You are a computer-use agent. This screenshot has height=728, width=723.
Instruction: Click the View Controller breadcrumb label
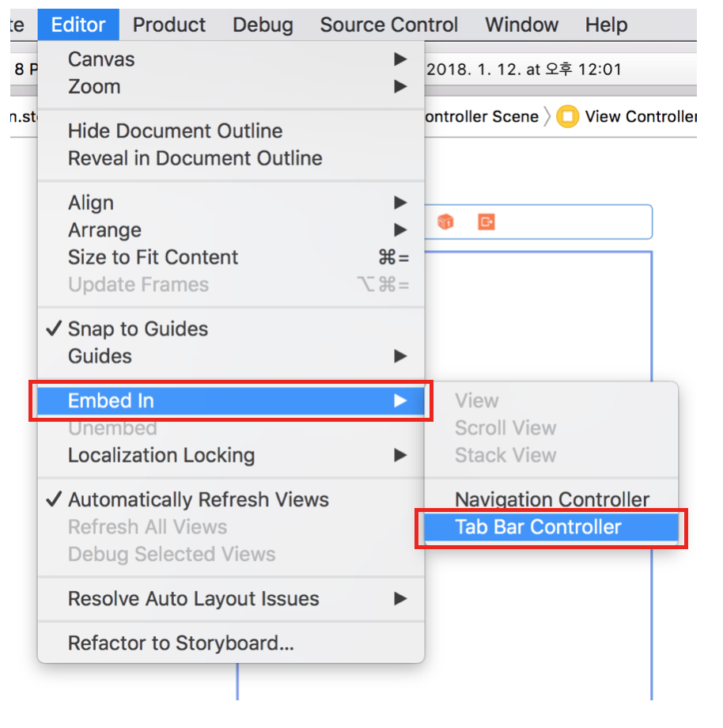[641, 116]
